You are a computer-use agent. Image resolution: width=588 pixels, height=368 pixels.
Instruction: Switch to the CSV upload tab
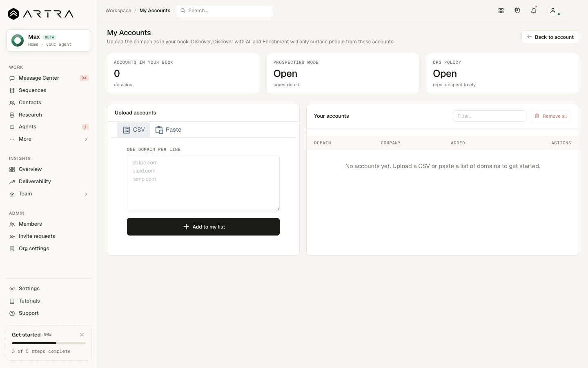pos(134,130)
